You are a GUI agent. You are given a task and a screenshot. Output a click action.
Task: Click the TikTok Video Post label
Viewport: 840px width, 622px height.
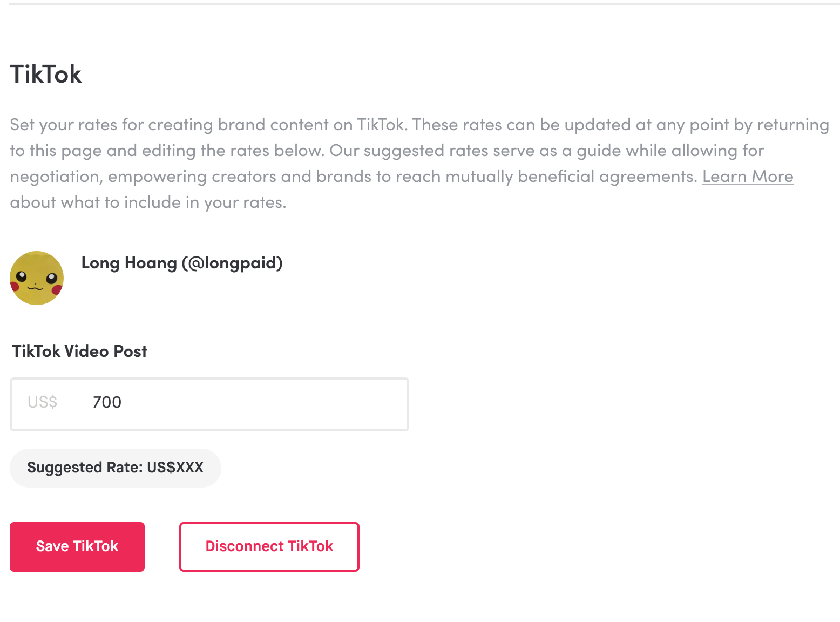click(79, 351)
